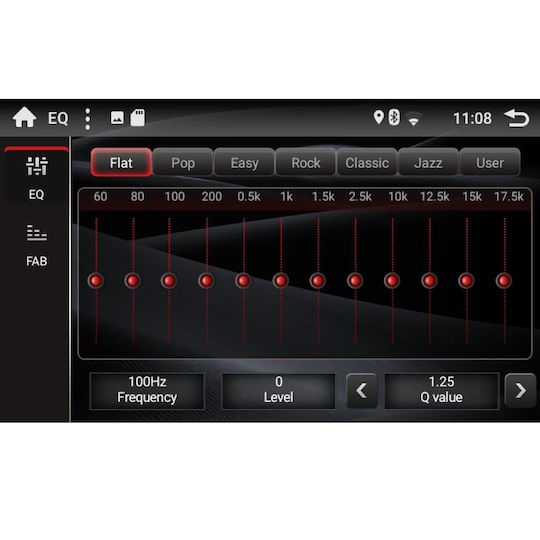
Task: Choose the Rock equalizer preset
Action: tap(305, 163)
